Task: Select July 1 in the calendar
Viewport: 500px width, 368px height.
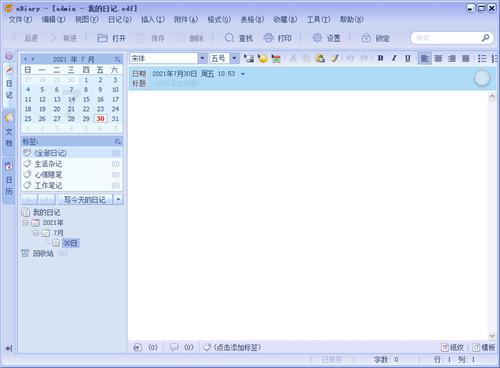Action: [86, 80]
